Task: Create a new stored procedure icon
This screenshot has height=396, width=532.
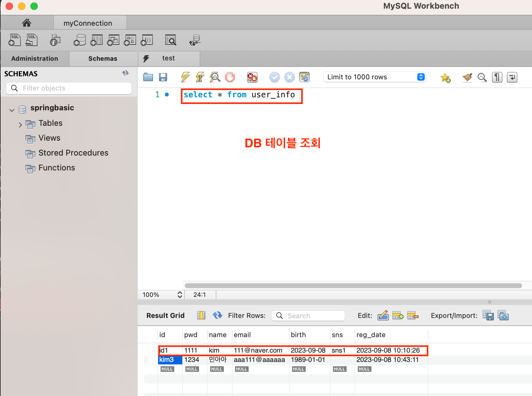Action: tap(130, 40)
